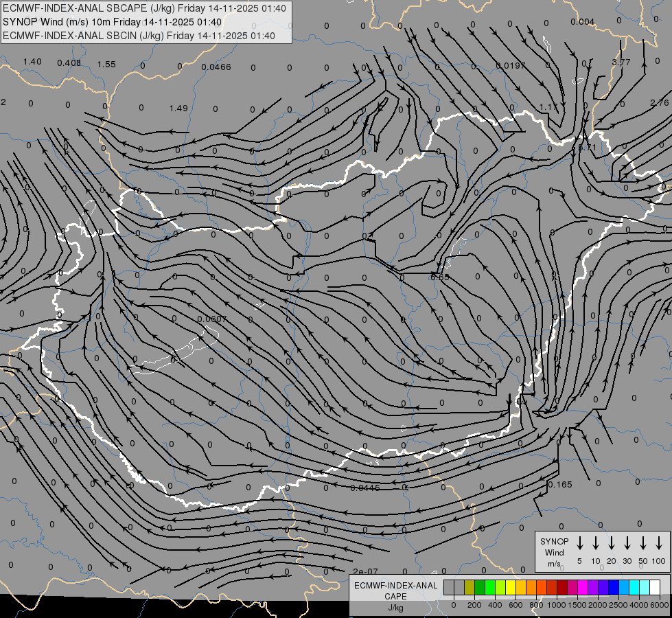Pick the yellow CAPE legend swatch
The image size is (672, 618).
511,587
